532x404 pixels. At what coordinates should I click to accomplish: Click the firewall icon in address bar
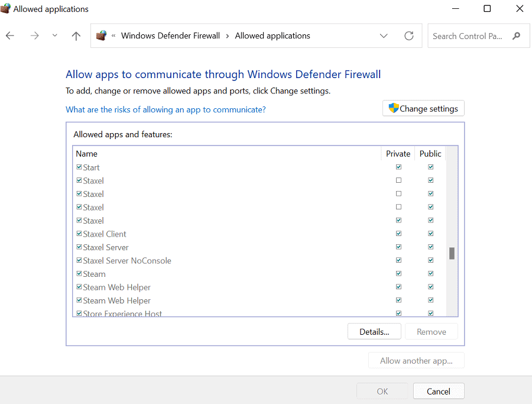[101, 35]
